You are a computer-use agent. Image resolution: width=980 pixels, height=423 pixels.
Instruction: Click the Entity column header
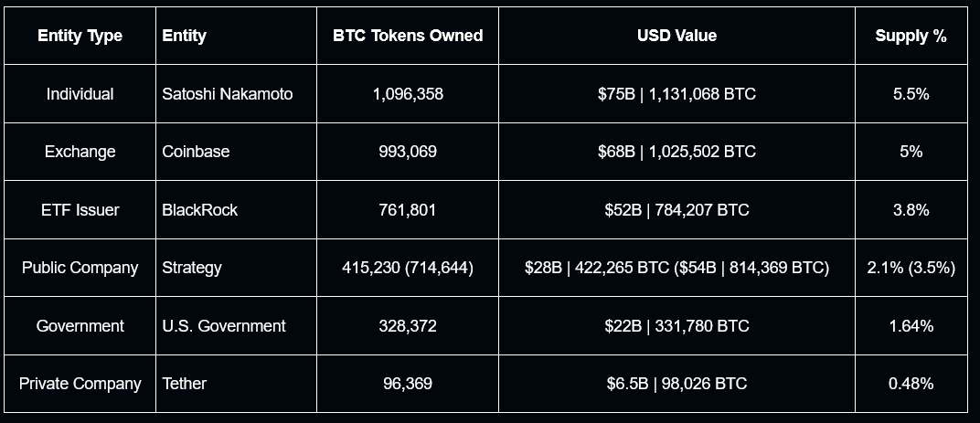(x=184, y=36)
